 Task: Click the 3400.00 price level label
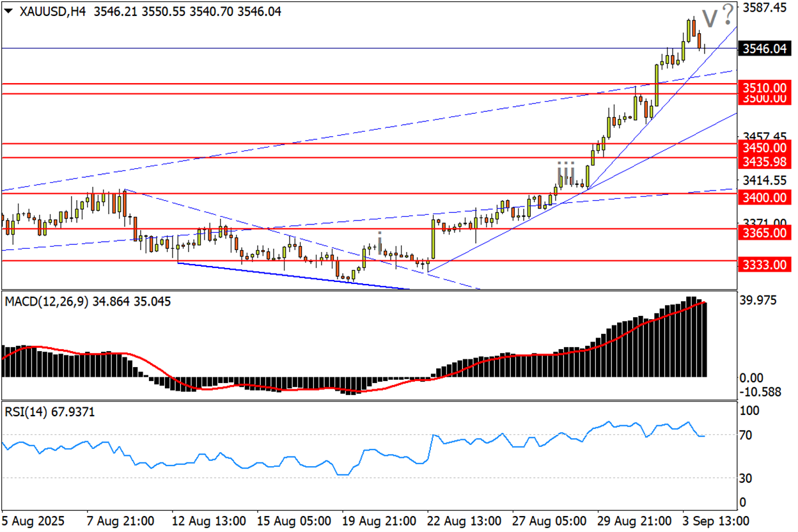[x=764, y=198]
